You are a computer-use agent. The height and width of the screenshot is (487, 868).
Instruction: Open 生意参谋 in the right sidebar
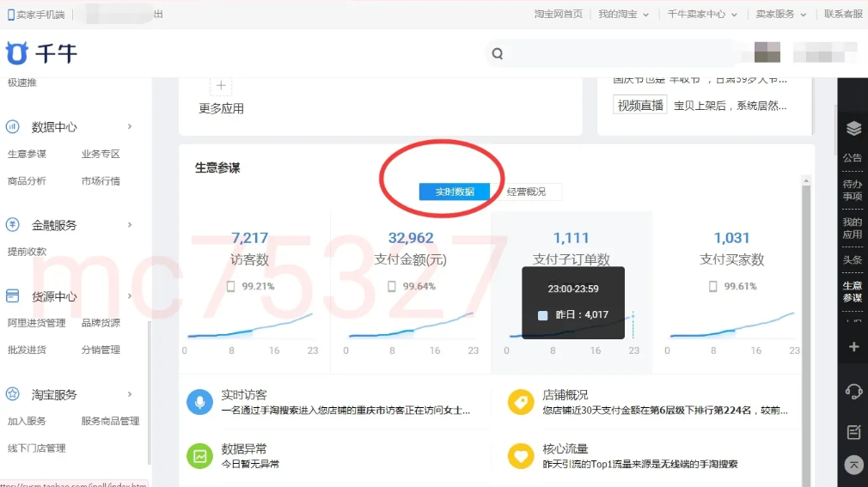tap(853, 292)
